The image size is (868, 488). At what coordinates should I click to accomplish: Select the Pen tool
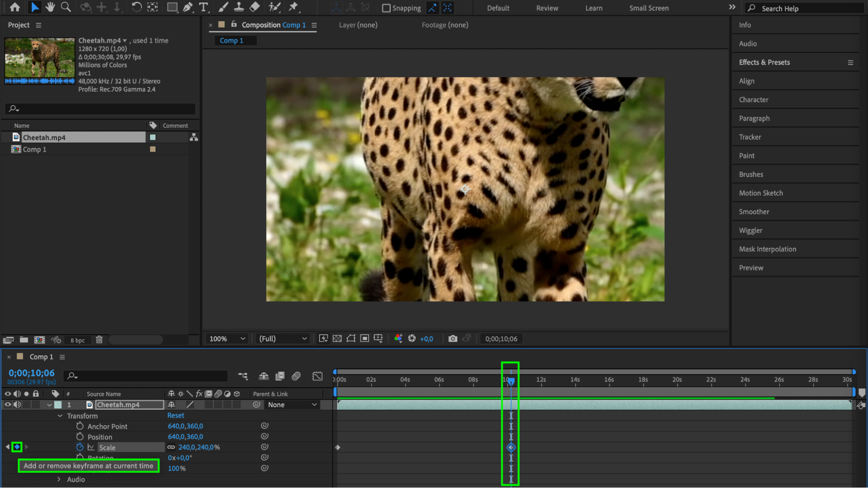(188, 7)
